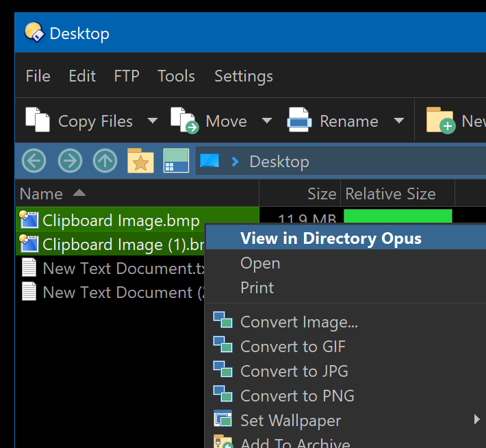Click the breadcrumb chevron before Desktop
Image resolution: width=486 pixels, height=448 pixels.
point(235,162)
